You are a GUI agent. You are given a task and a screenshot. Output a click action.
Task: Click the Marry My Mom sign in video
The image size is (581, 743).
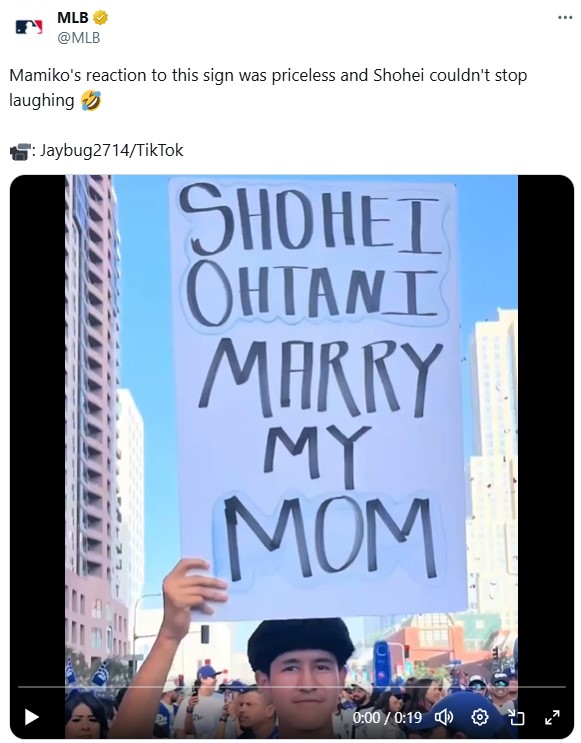[314, 398]
